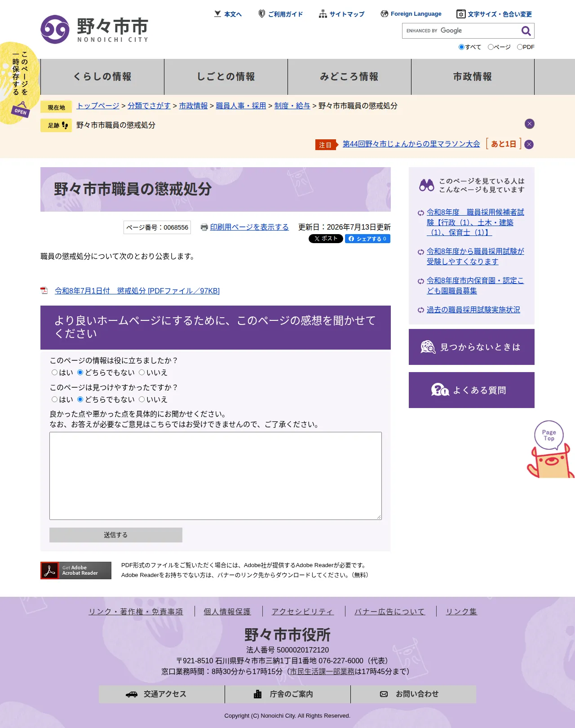Open しごとの情報 navigation tab

226,77
